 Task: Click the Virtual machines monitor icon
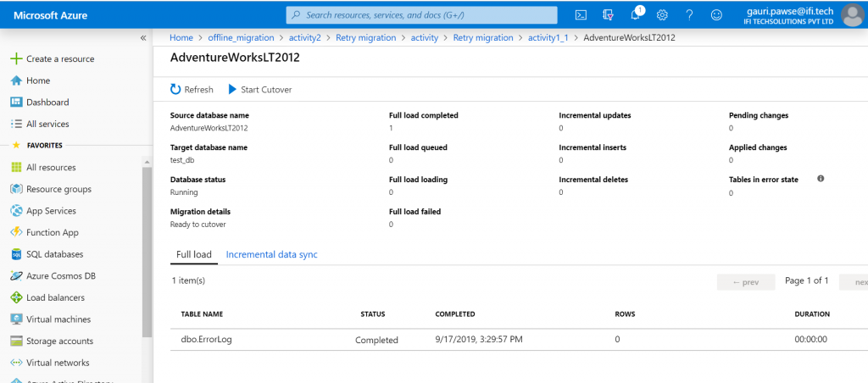17,319
